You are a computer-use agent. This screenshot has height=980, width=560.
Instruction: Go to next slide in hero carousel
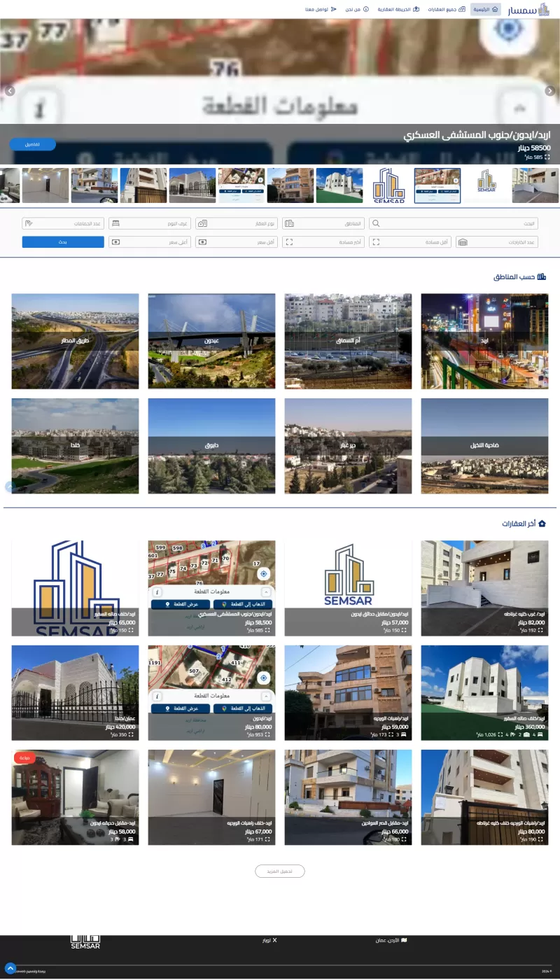[x=550, y=91]
